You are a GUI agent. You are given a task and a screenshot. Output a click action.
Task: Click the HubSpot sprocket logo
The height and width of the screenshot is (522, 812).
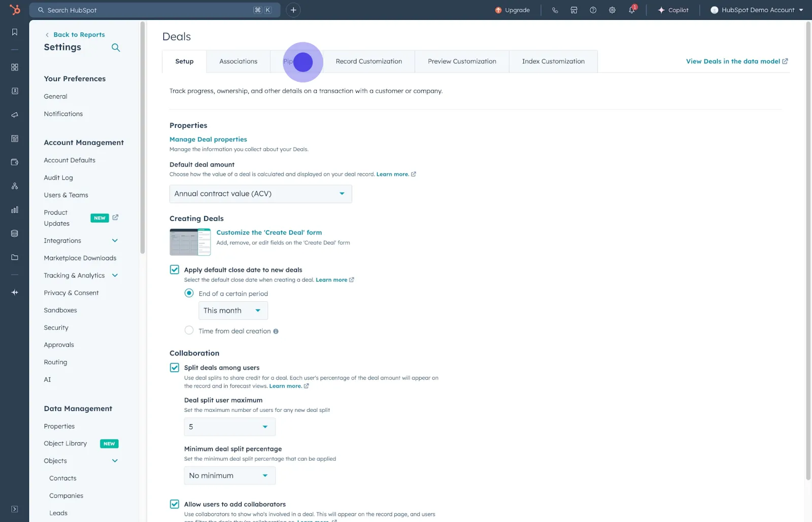pyautogui.click(x=15, y=10)
